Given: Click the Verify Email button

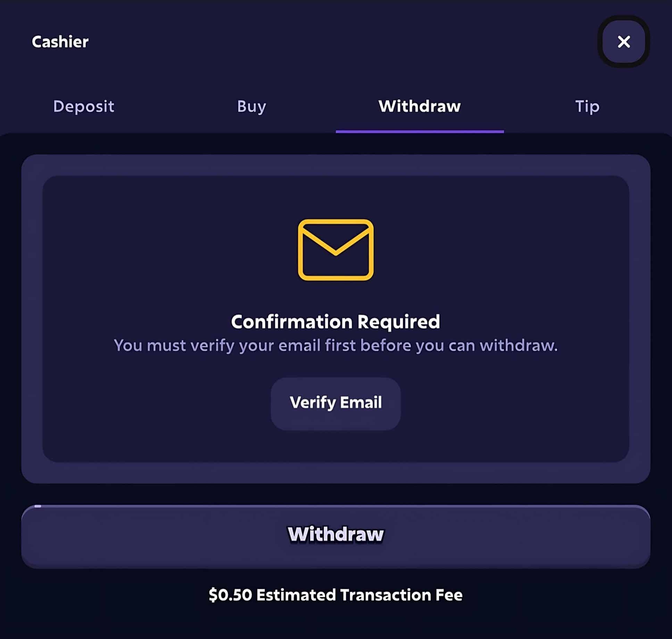Looking at the screenshot, I should (x=335, y=403).
